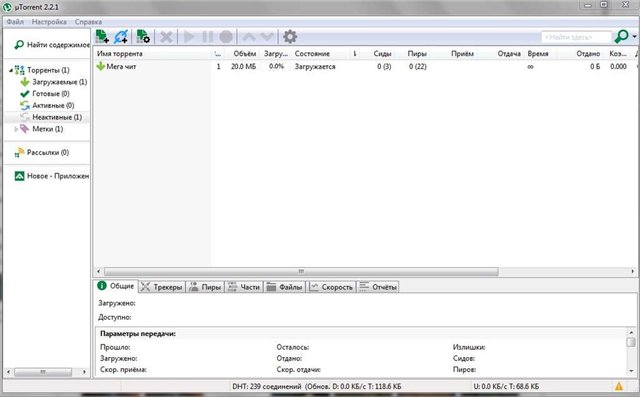Switch to the Общие tab
This screenshot has width=640, height=397.
coord(116,286)
